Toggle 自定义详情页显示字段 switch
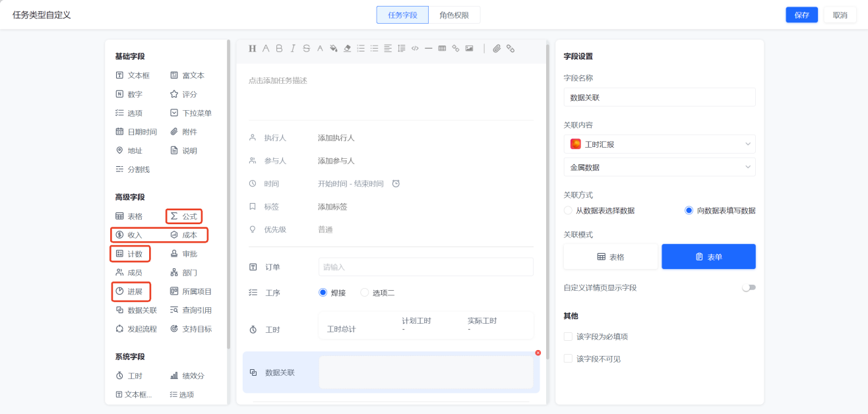This screenshot has width=868, height=414. (749, 287)
